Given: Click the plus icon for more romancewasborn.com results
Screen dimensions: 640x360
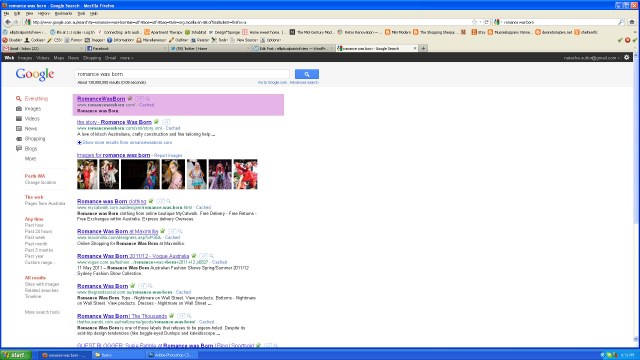Looking at the screenshot, I should [x=79, y=142].
